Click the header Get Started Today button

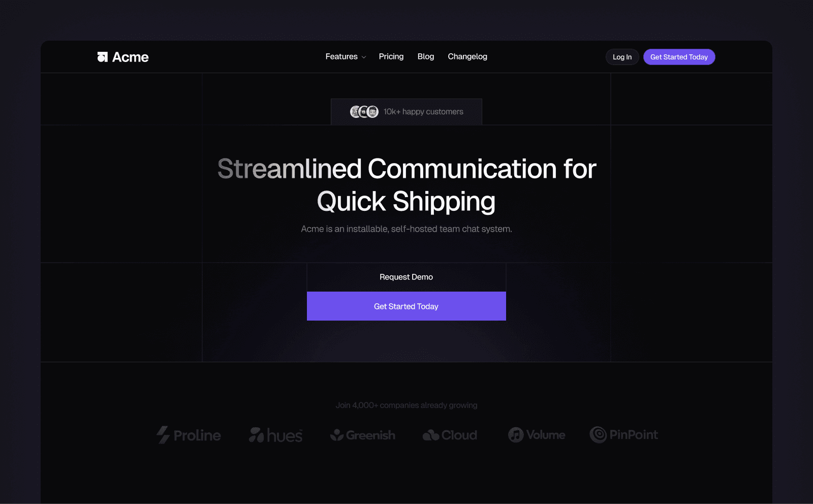[679, 57]
